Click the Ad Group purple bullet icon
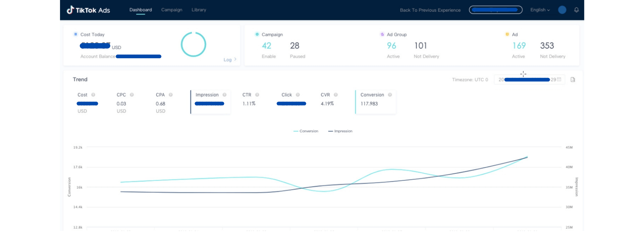Image resolution: width=644 pixels, height=235 pixels. [382, 34]
